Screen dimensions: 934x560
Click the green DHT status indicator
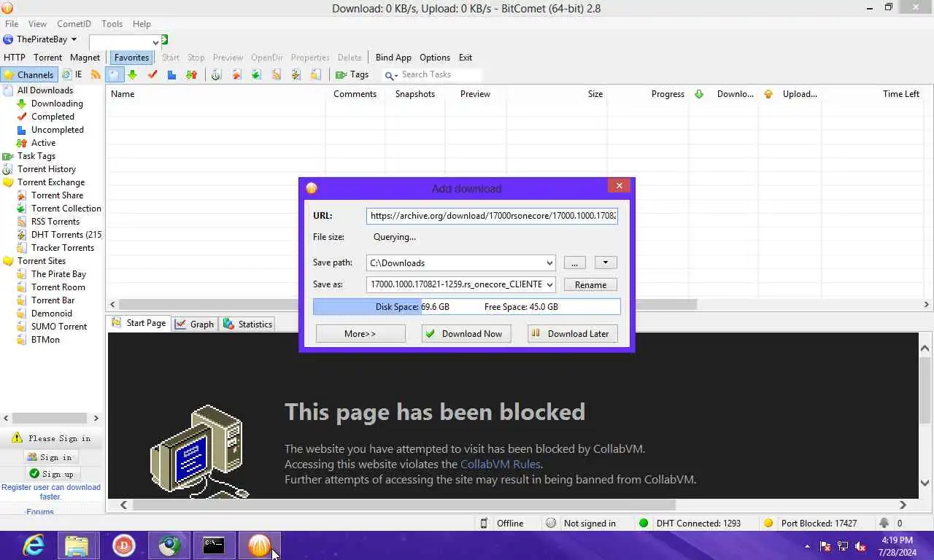644,523
